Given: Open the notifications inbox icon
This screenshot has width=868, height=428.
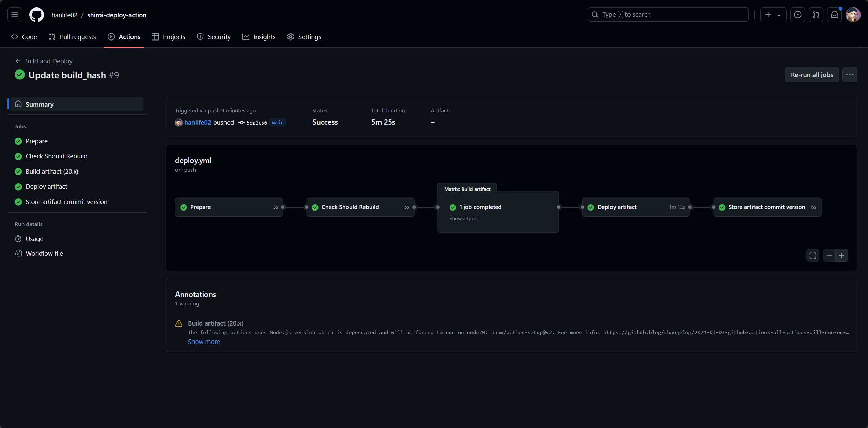Looking at the screenshot, I should [834, 15].
